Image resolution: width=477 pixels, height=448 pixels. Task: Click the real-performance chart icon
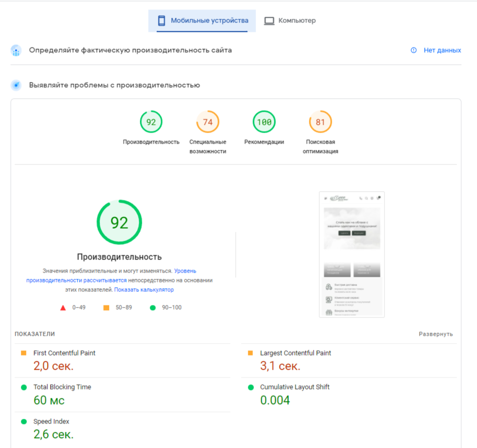coord(16,51)
